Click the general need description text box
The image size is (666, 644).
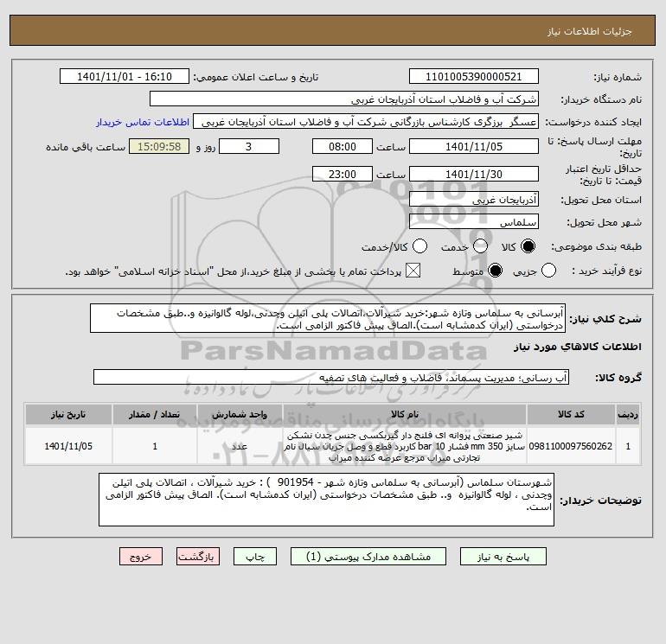click(328, 318)
